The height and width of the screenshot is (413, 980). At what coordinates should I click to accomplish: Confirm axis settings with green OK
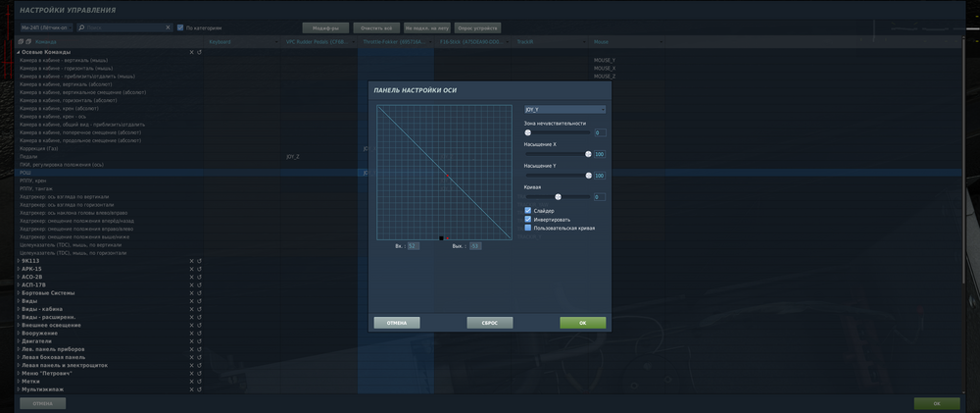click(582, 323)
